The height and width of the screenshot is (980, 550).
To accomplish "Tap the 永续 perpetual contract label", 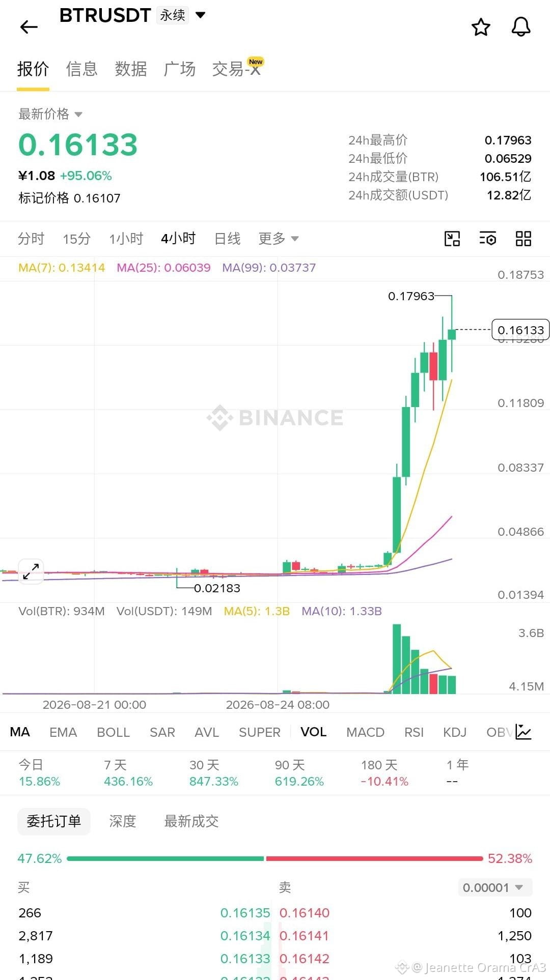I will [x=173, y=15].
